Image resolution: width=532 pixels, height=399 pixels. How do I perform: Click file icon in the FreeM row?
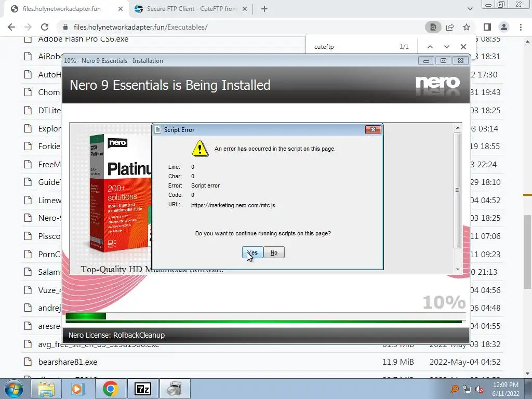28,165
